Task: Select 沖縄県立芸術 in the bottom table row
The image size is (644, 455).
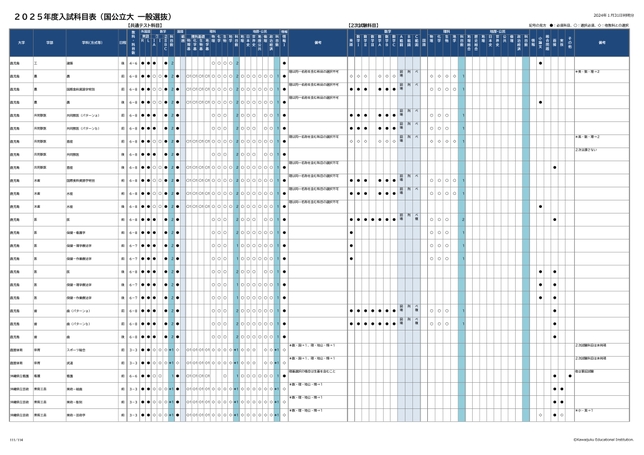Action: pos(22,414)
